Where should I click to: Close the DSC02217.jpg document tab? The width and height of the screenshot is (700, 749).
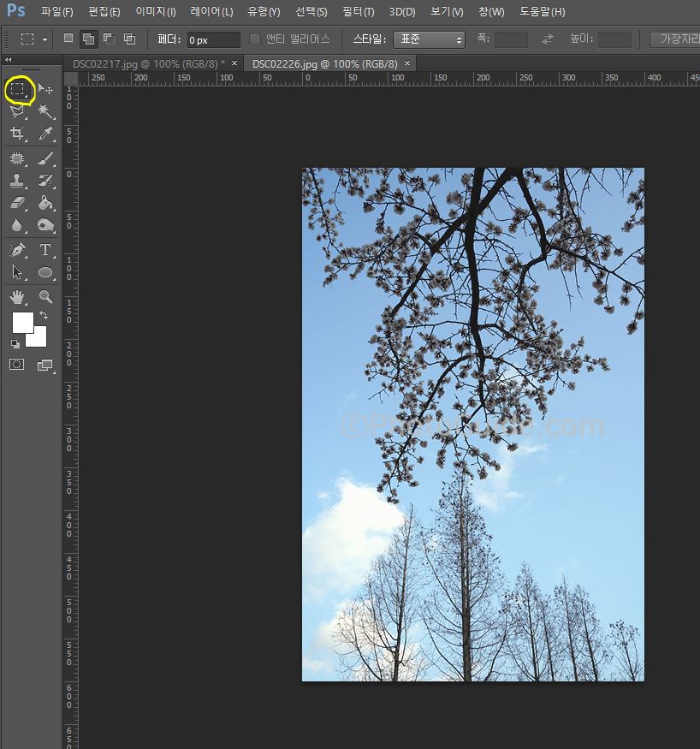tap(234, 62)
